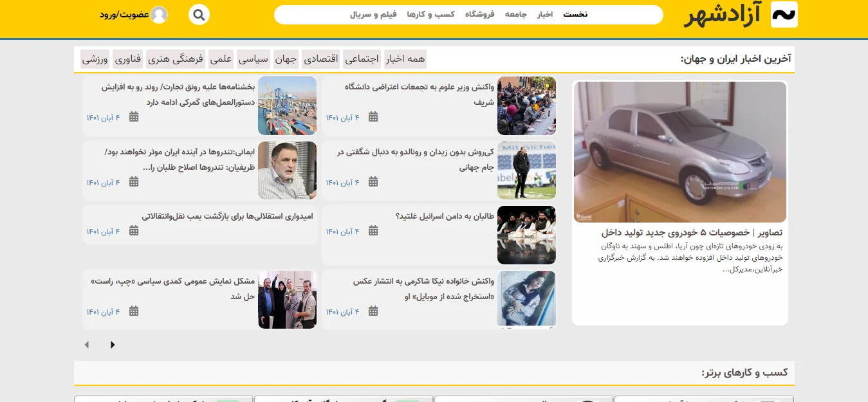
Task: Click the user avatar icon
Action: [159, 14]
